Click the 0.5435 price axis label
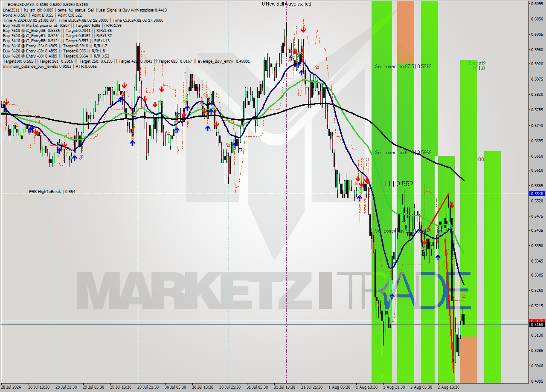The image size is (546, 392). (x=537, y=231)
